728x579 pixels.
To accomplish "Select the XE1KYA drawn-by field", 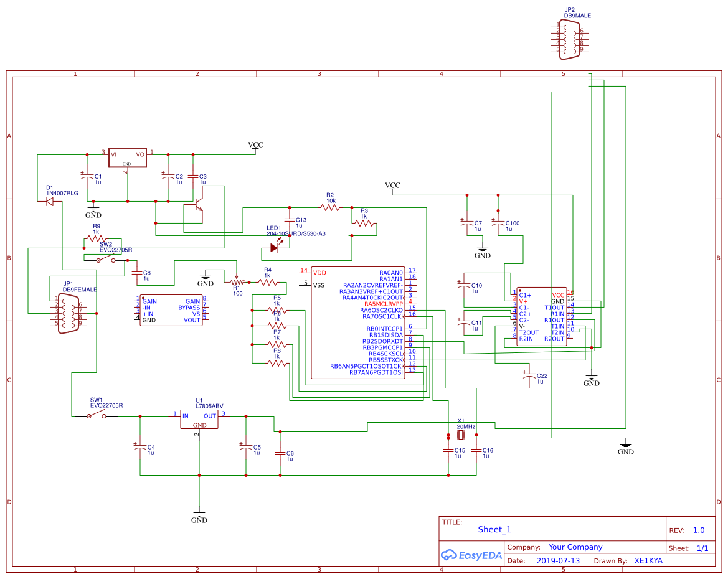I will click(649, 560).
